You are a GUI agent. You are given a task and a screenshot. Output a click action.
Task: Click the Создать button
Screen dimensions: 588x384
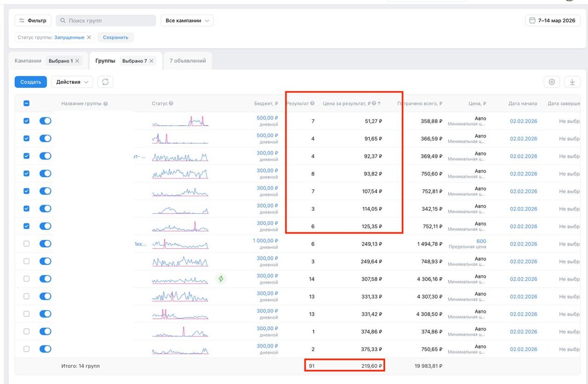tap(31, 82)
